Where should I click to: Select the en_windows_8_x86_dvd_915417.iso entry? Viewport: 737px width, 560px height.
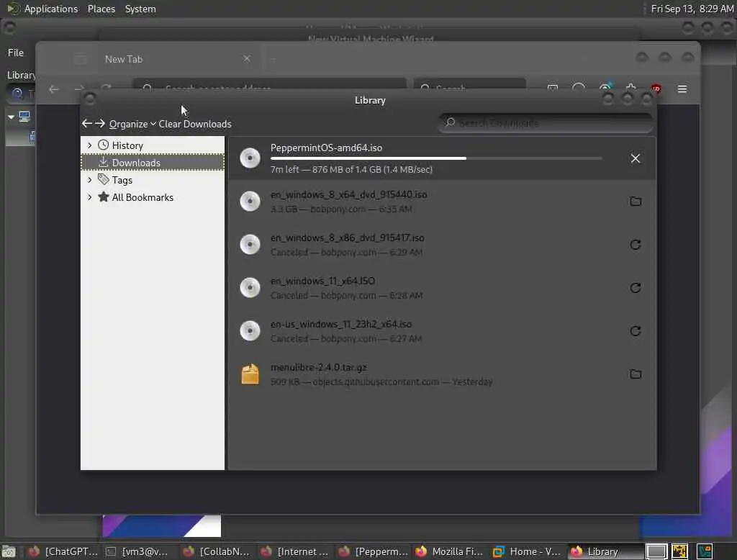coord(442,245)
